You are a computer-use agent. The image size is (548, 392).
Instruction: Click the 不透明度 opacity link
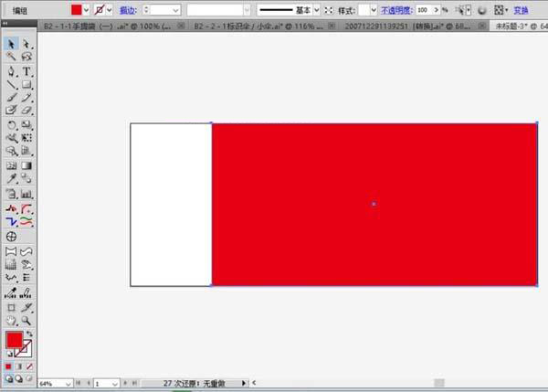[396, 10]
